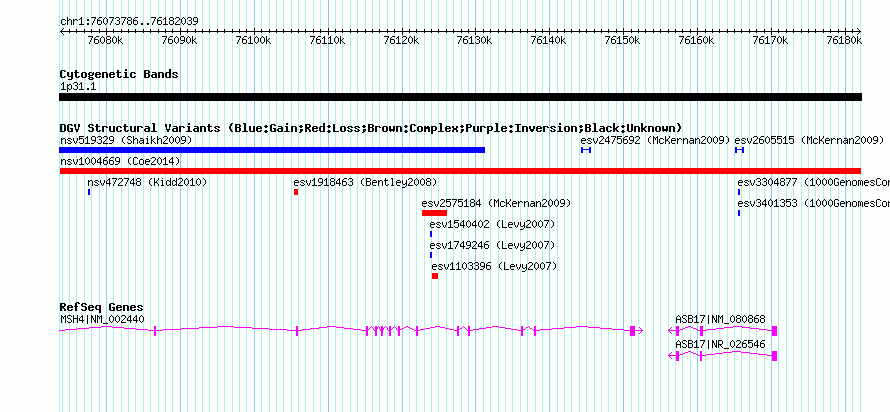Click the esv1918463 red loss marker
This screenshot has height=412, width=890.
pyautogui.click(x=296, y=192)
